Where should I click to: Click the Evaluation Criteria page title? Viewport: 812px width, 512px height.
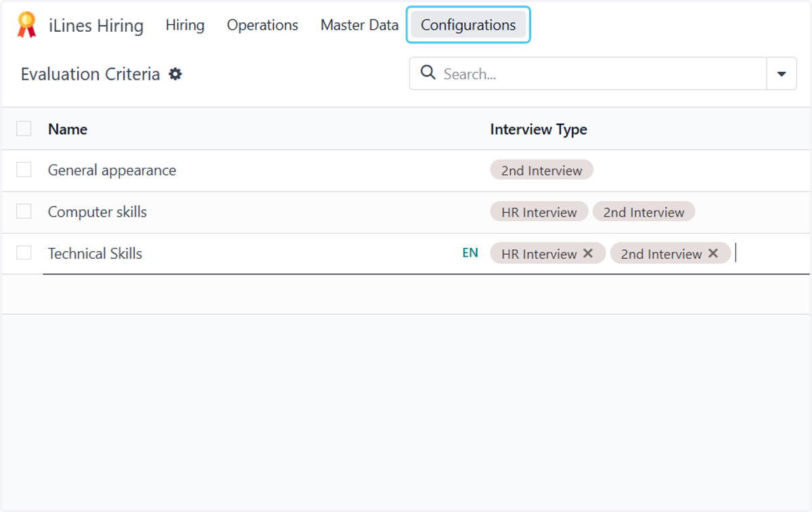[90, 74]
